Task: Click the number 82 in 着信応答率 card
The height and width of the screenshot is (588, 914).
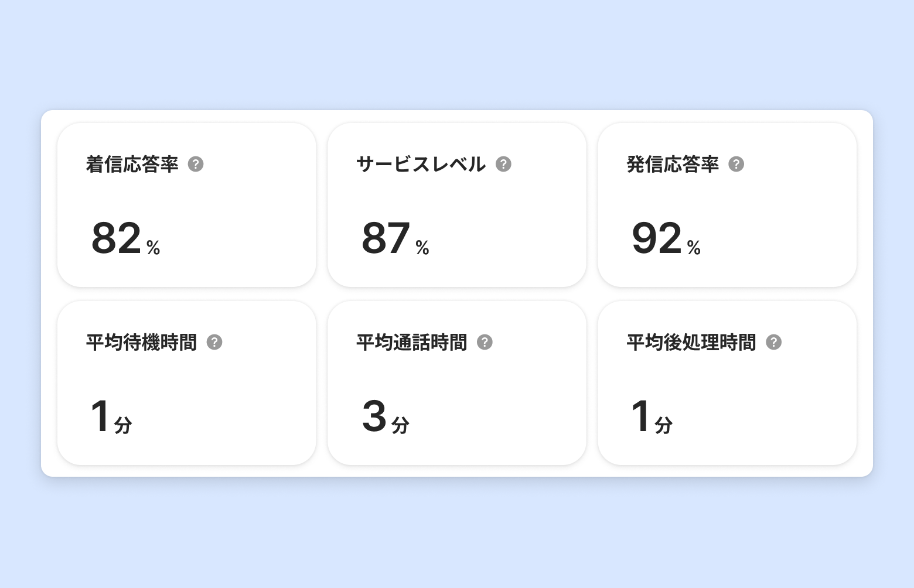Action: 117,238
